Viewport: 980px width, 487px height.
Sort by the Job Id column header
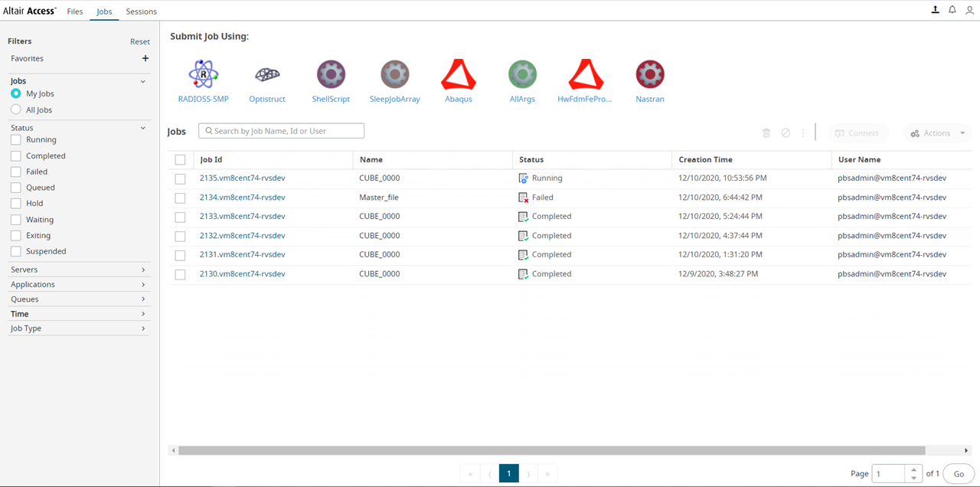pyautogui.click(x=211, y=160)
